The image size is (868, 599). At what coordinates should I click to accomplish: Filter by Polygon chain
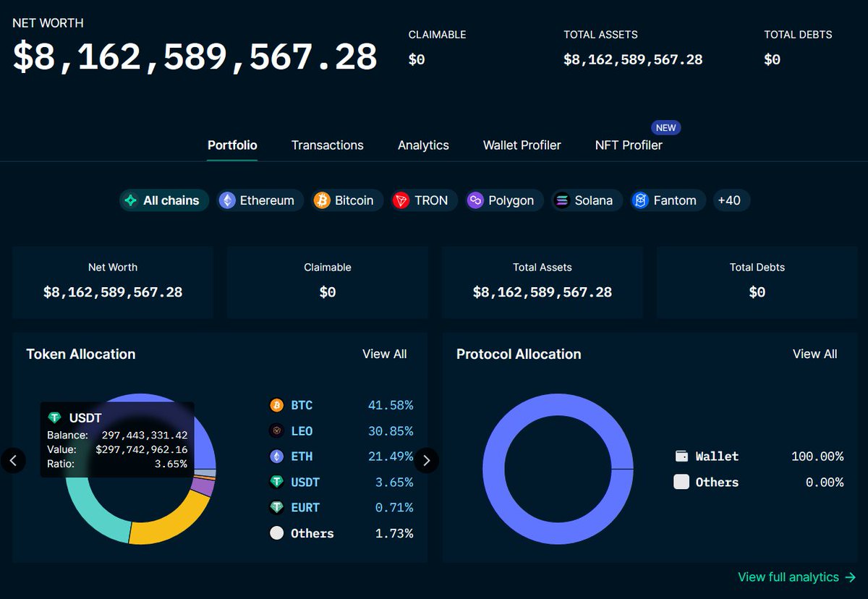pyautogui.click(x=503, y=200)
